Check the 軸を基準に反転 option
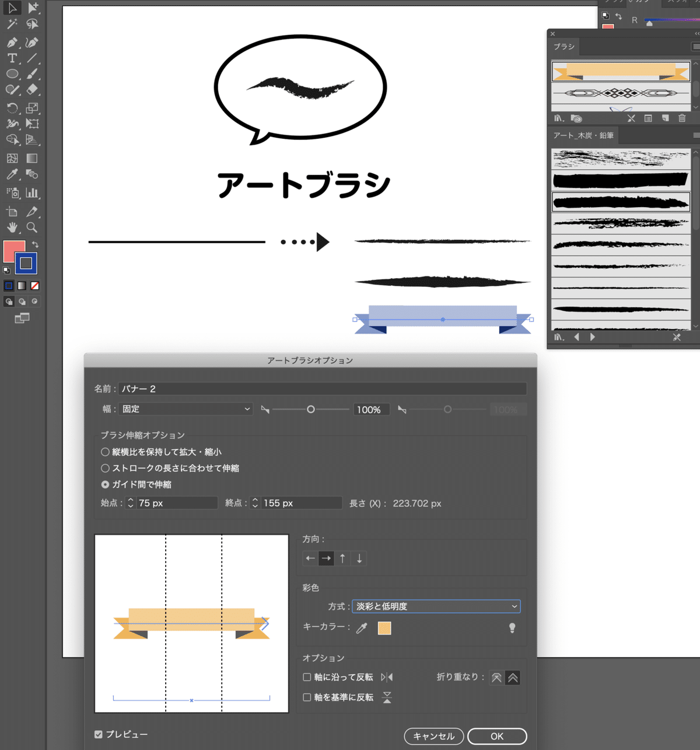The image size is (700, 750). [306, 697]
